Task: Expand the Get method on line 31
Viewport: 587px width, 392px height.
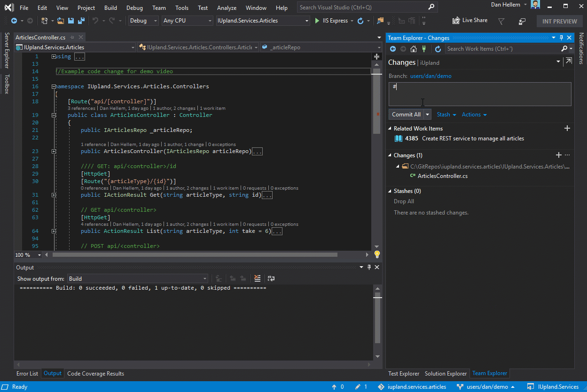Action: tap(54, 195)
